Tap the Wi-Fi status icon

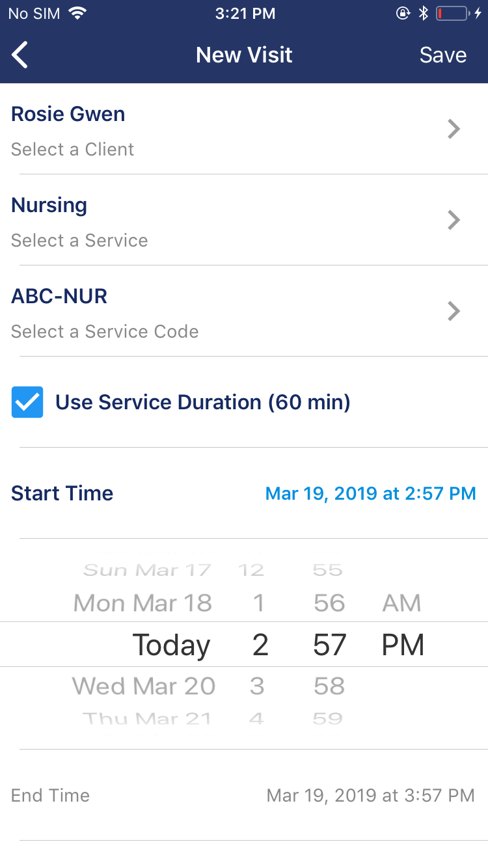[x=78, y=13]
